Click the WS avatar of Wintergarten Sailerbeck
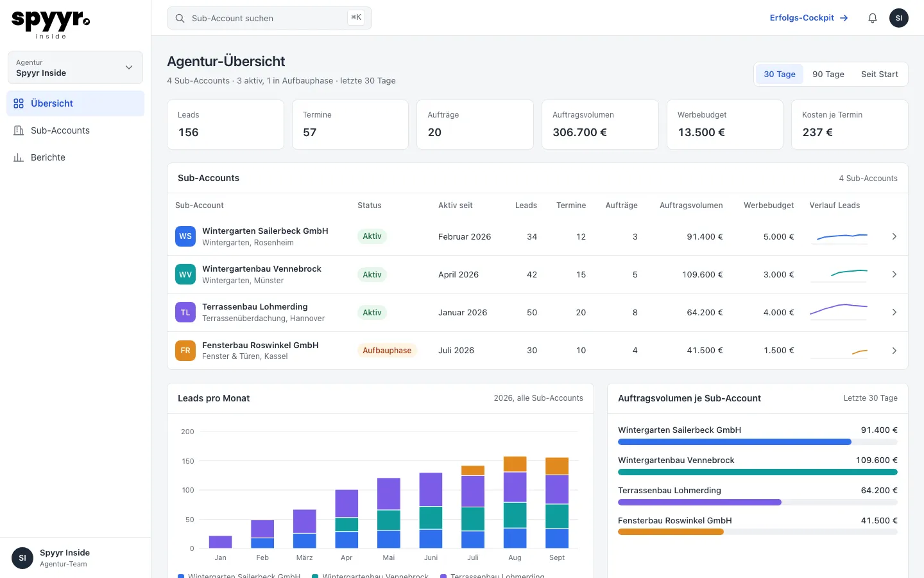The image size is (924, 578). click(185, 236)
